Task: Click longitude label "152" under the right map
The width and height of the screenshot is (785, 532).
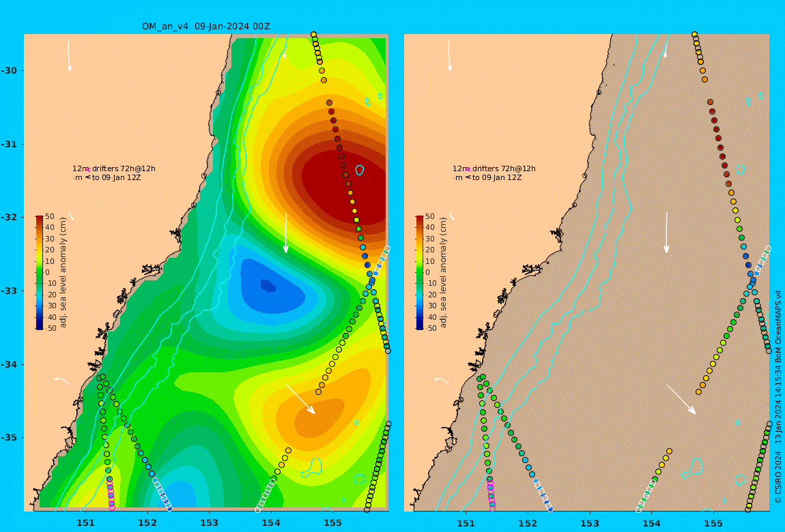Action: [528, 523]
